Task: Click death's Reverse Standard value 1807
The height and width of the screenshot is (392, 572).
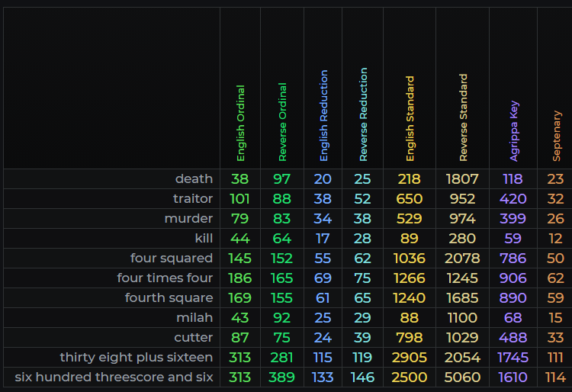Action: [462, 178]
